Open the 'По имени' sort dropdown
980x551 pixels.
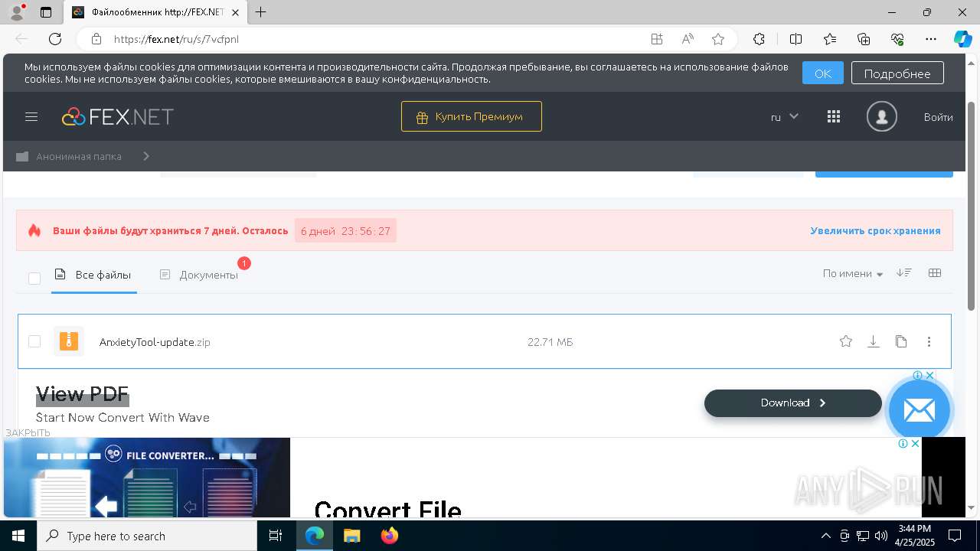point(852,273)
